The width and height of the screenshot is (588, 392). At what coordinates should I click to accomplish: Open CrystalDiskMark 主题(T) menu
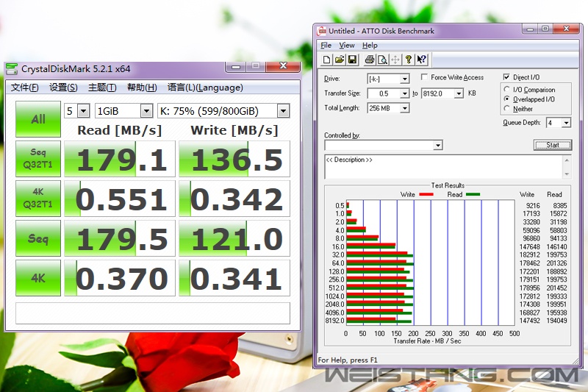[x=102, y=88]
